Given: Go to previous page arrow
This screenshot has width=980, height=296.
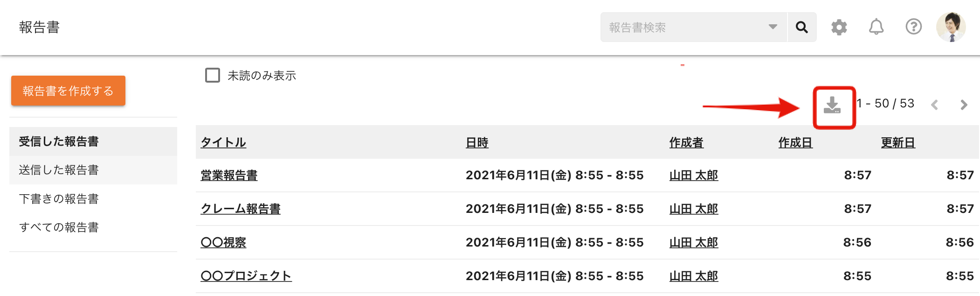Looking at the screenshot, I should 934,105.
